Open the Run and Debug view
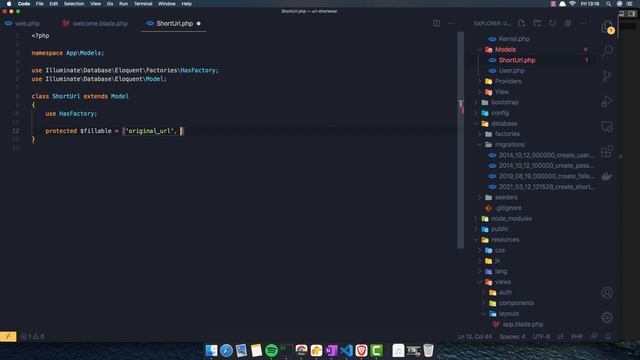 pyautogui.click(x=607, y=101)
